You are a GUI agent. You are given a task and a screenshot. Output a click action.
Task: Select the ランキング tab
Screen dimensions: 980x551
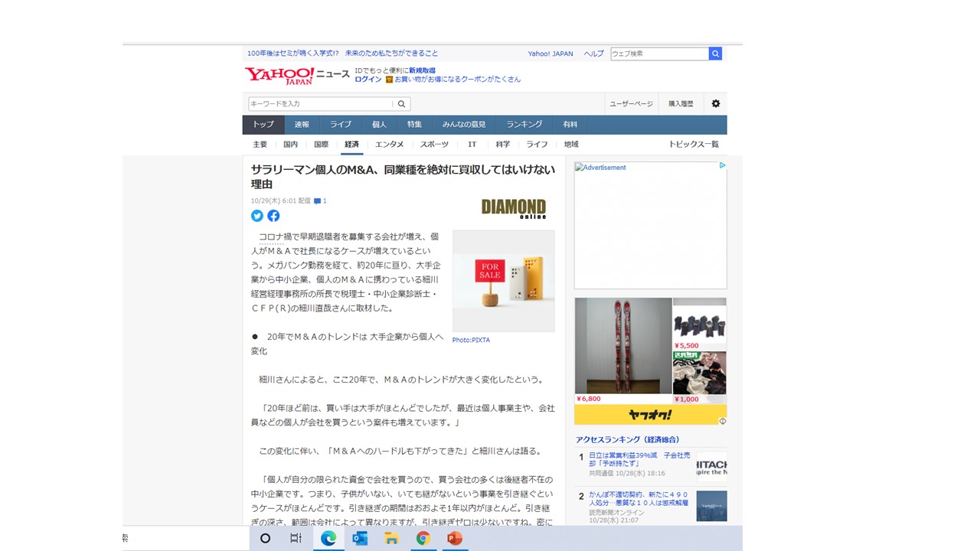(524, 125)
